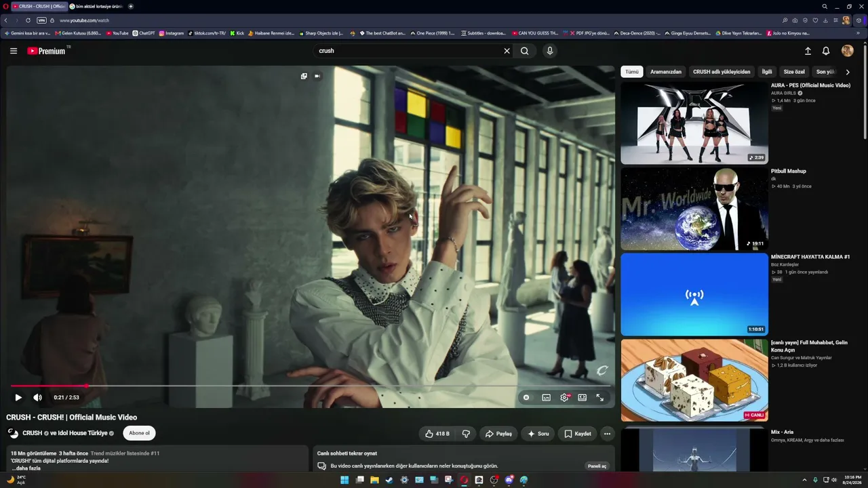Click the magnifier search button
This screenshot has width=868, height=488.
(x=525, y=51)
